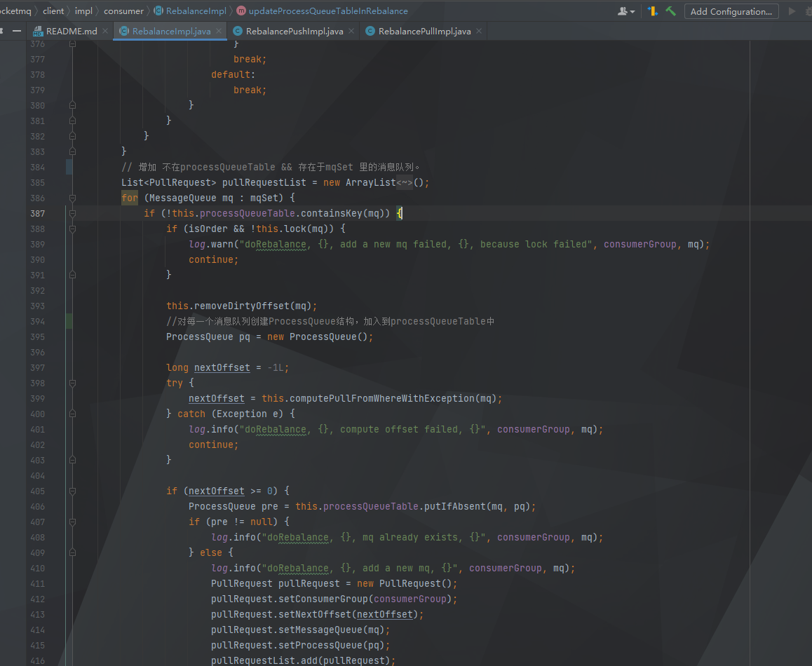The image size is (812, 666).
Task: Click line number 394 in gutter
Action: tap(37, 321)
